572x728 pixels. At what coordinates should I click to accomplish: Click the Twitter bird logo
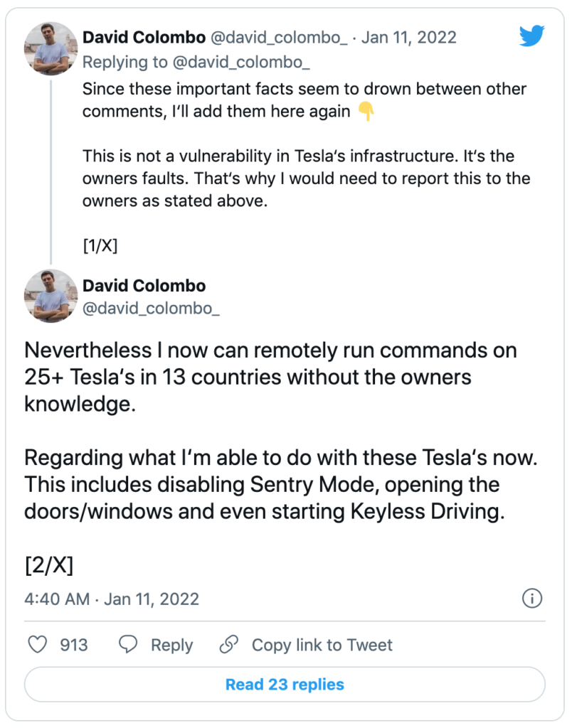coord(531,36)
